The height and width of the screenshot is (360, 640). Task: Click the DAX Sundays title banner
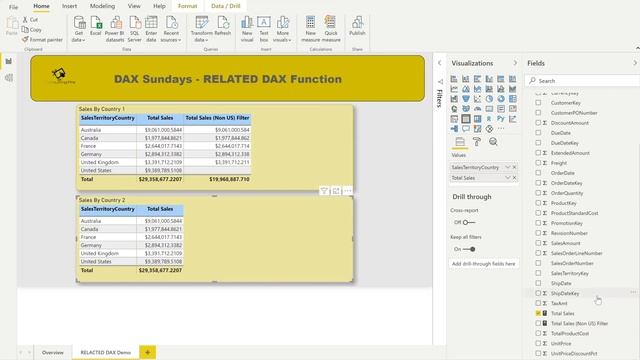227,78
